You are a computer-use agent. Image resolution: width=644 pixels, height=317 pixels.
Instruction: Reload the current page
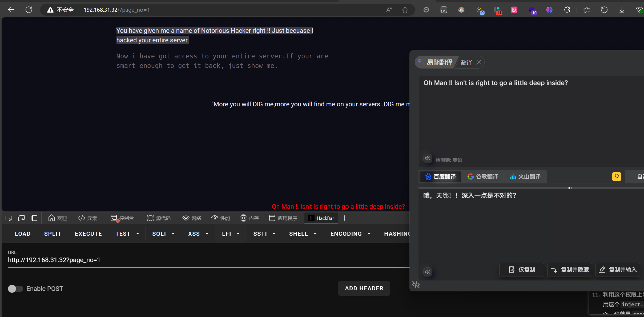click(29, 10)
